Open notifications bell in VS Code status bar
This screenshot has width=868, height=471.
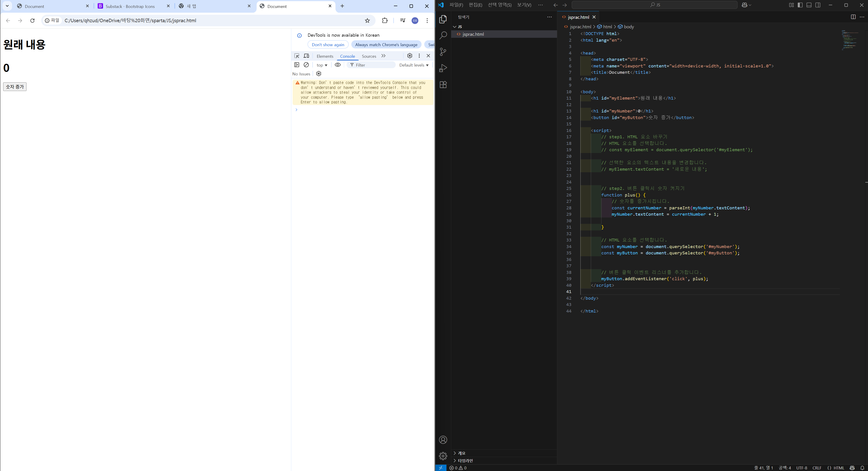[x=862, y=468]
